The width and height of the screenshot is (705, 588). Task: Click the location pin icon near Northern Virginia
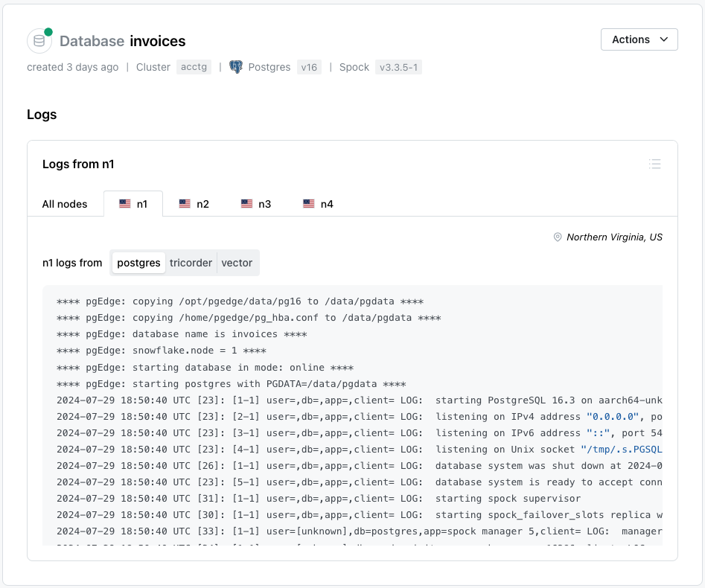tap(557, 237)
